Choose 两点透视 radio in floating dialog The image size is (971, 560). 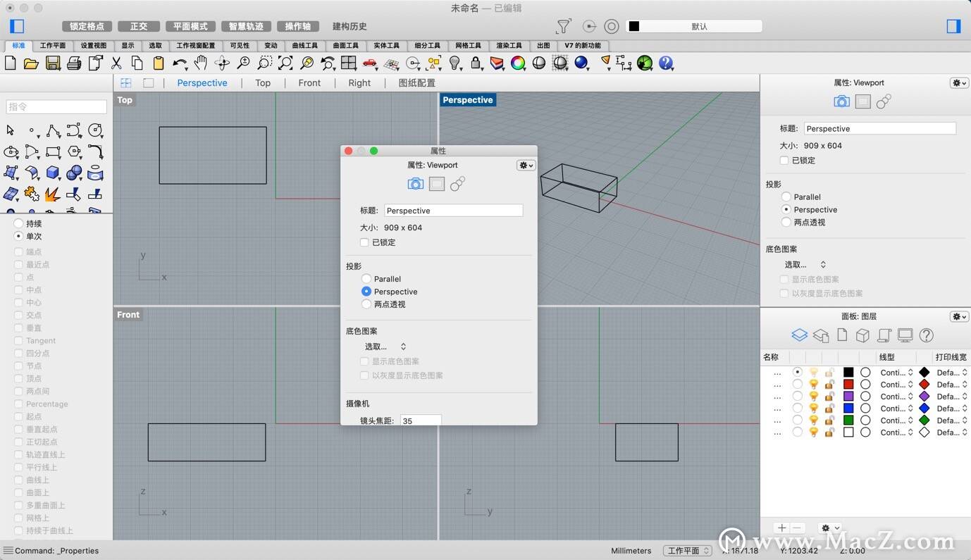click(x=366, y=304)
